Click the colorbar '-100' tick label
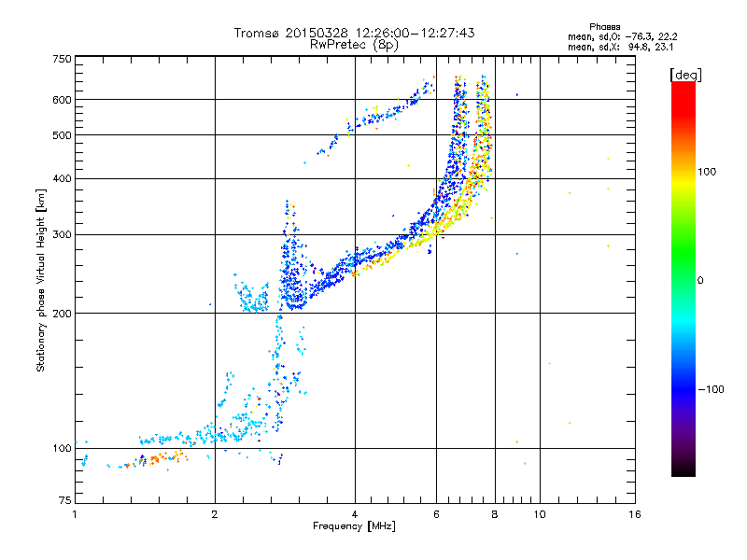The width and height of the screenshot is (747, 560). 711,389
